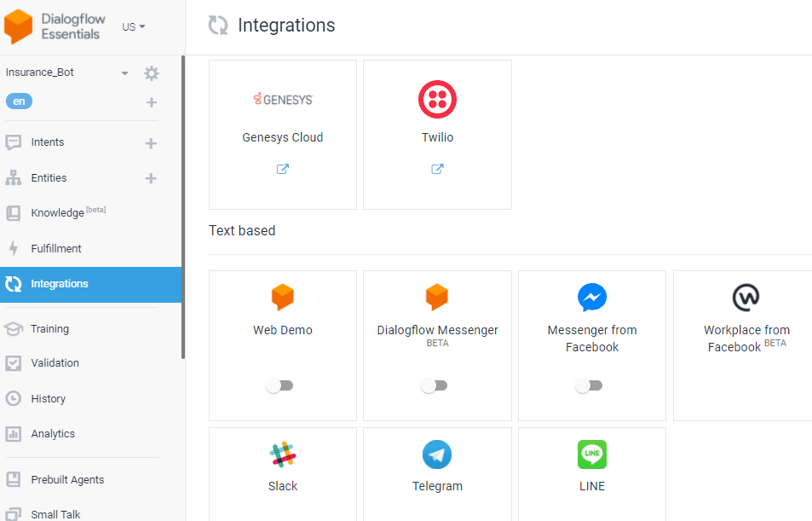Click the Small Talk chat icon
Viewport: 812px width, 521px height.
(13, 513)
